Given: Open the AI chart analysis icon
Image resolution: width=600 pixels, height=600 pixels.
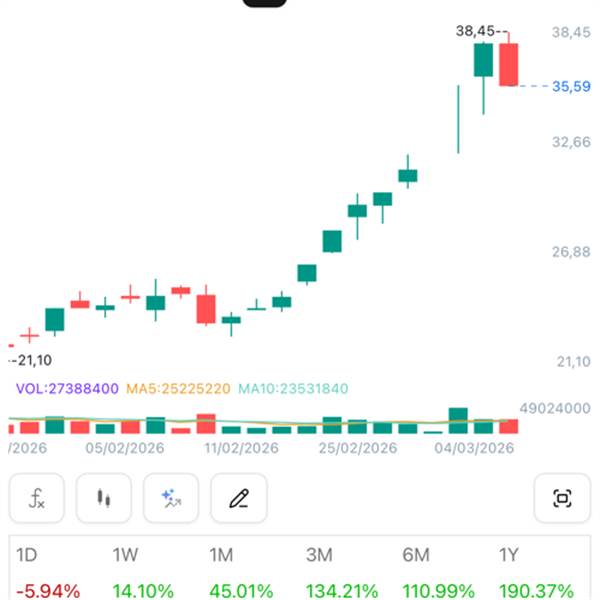Looking at the screenshot, I should pyautogui.click(x=171, y=498).
